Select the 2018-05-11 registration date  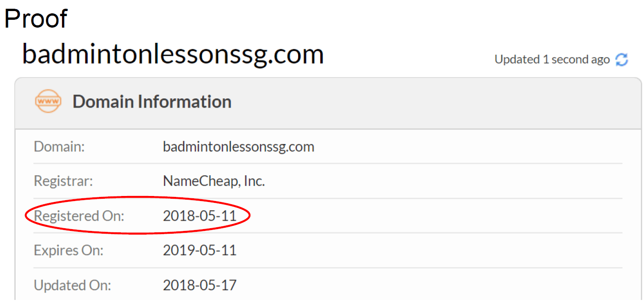click(200, 216)
